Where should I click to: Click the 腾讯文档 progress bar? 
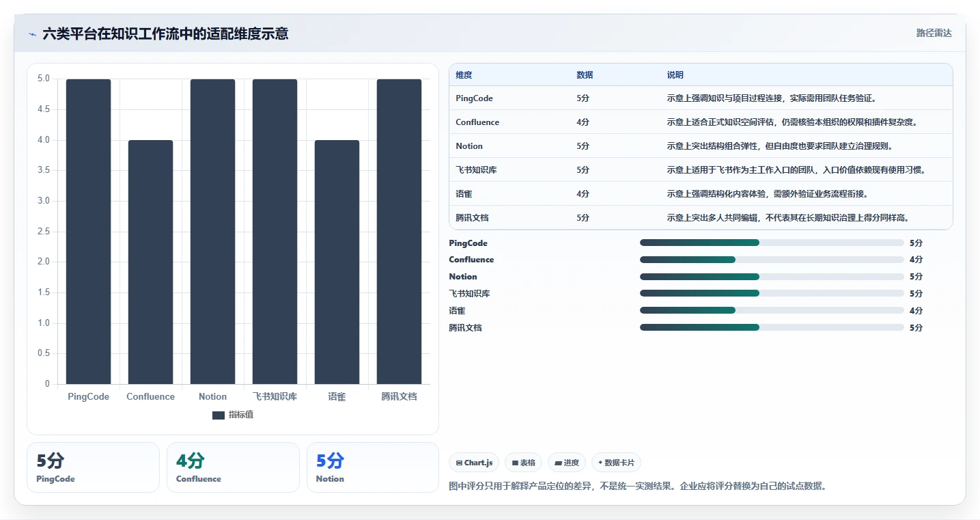click(772, 327)
